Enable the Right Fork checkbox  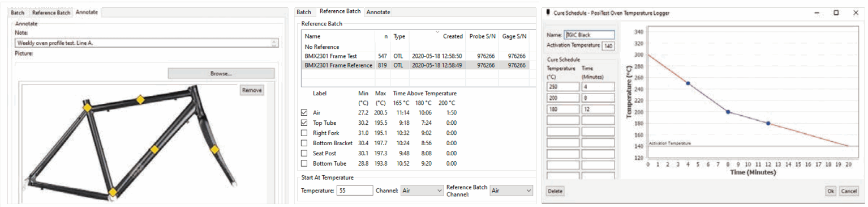click(x=304, y=133)
